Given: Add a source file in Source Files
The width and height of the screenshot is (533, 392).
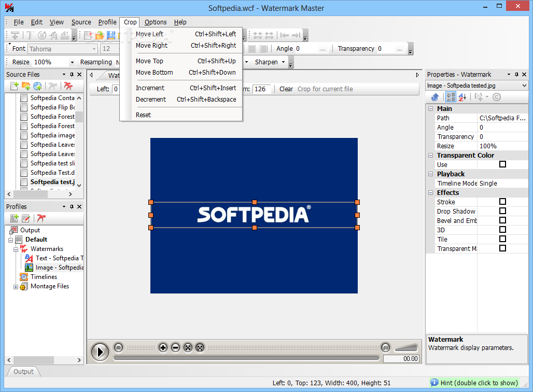Looking at the screenshot, I should (15, 86).
